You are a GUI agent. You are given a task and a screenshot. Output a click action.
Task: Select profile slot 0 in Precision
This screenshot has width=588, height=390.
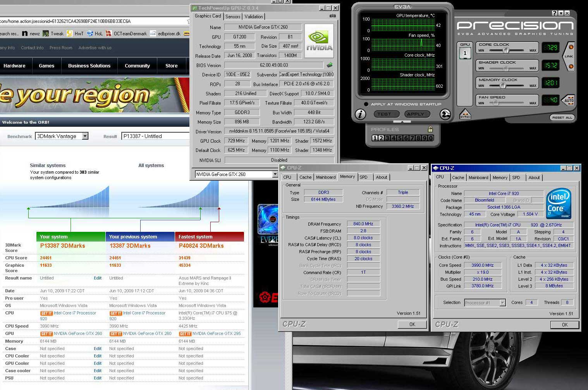point(431,138)
